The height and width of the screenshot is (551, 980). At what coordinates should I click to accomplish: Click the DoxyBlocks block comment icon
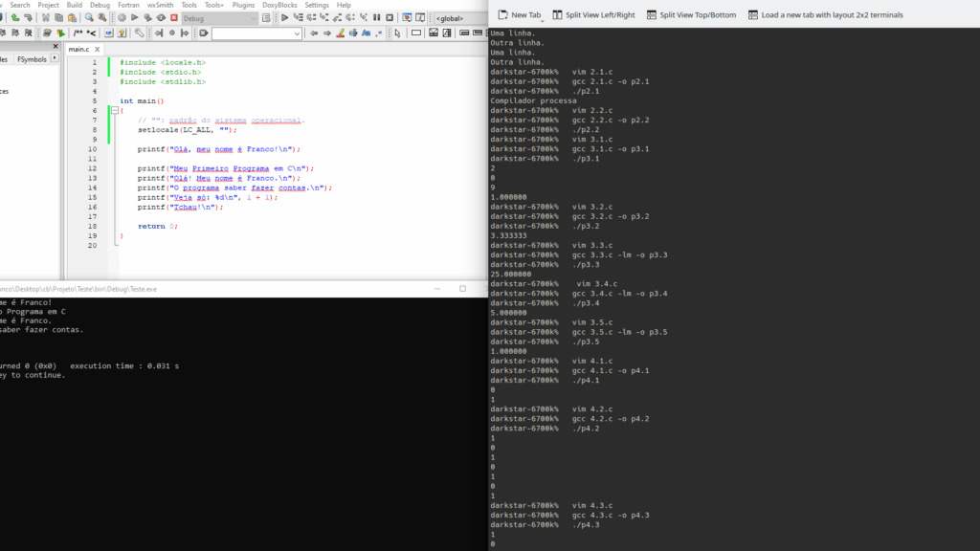[x=78, y=33]
